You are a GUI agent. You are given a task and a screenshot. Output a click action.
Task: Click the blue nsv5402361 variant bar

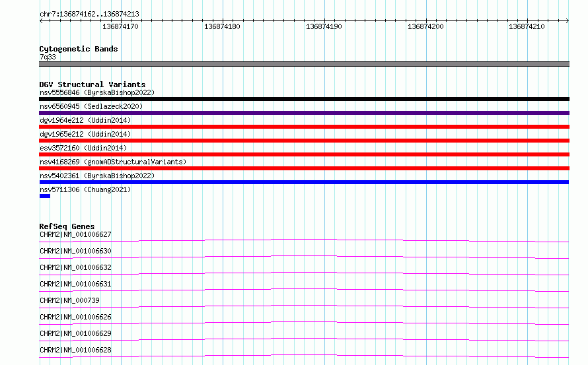(x=304, y=182)
